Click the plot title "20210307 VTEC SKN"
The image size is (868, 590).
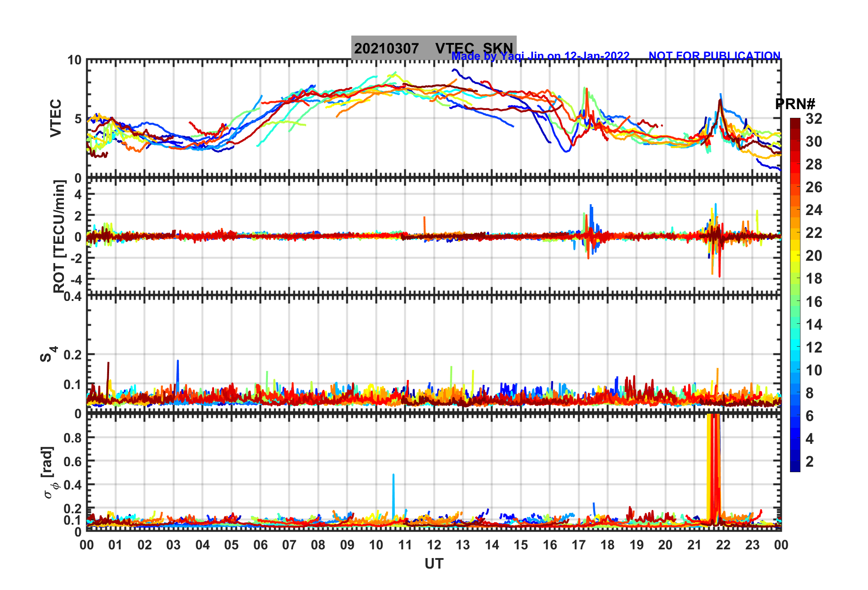point(434,48)
